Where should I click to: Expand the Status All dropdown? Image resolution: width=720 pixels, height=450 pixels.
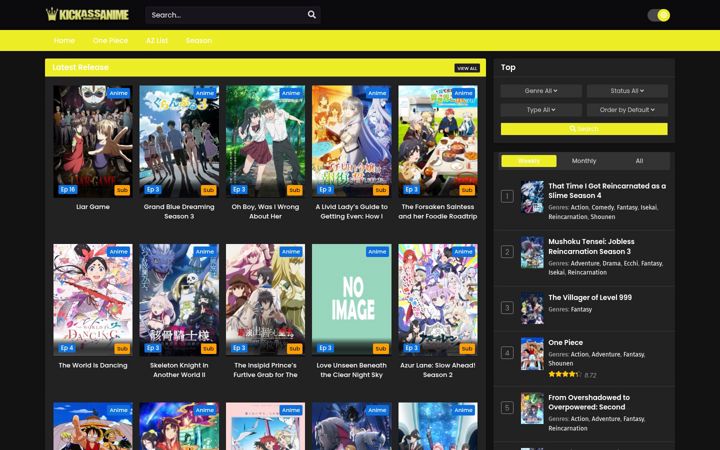tap(627, 91)
